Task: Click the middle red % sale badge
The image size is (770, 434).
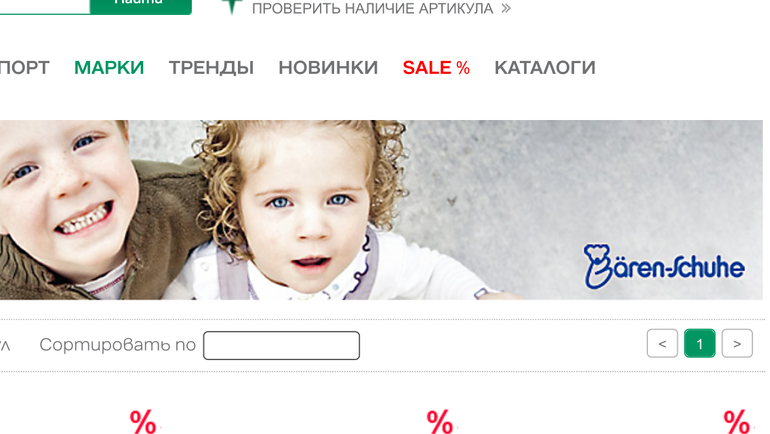Action: point(440,421)
